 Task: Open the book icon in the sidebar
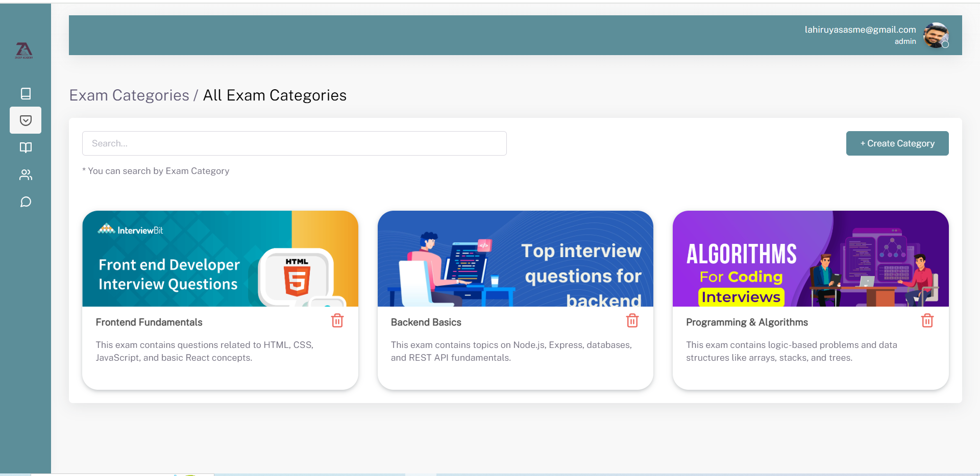26,93
